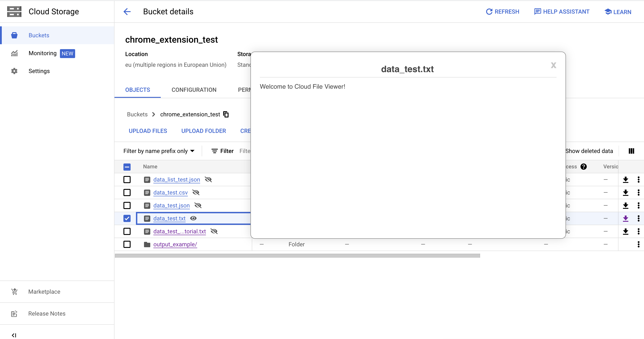Open the data_test.json file link
644x339 pixels.
171,205
